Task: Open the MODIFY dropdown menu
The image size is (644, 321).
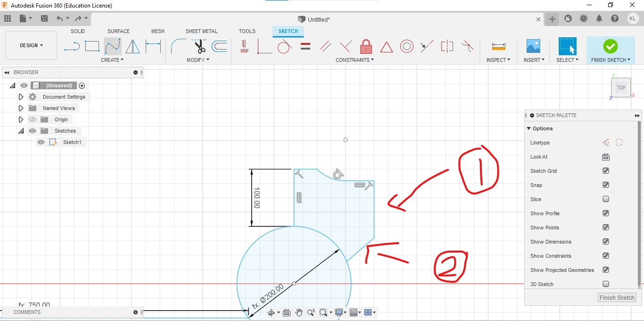Action: tap(198, 60)
